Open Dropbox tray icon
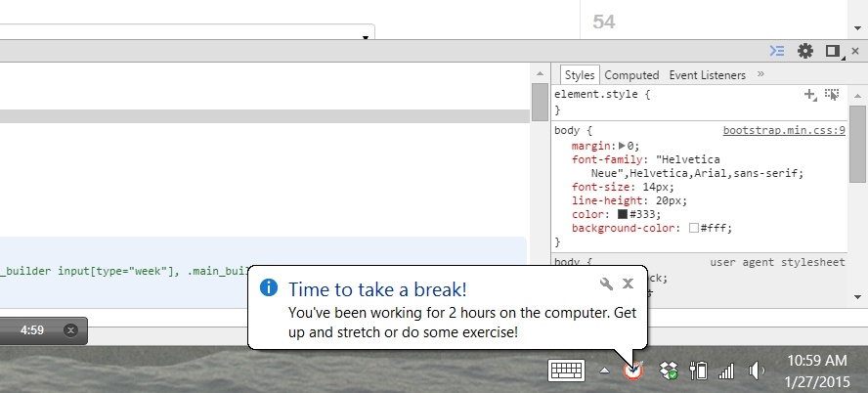The image size is (868, 393). click(x=670, y=371)
